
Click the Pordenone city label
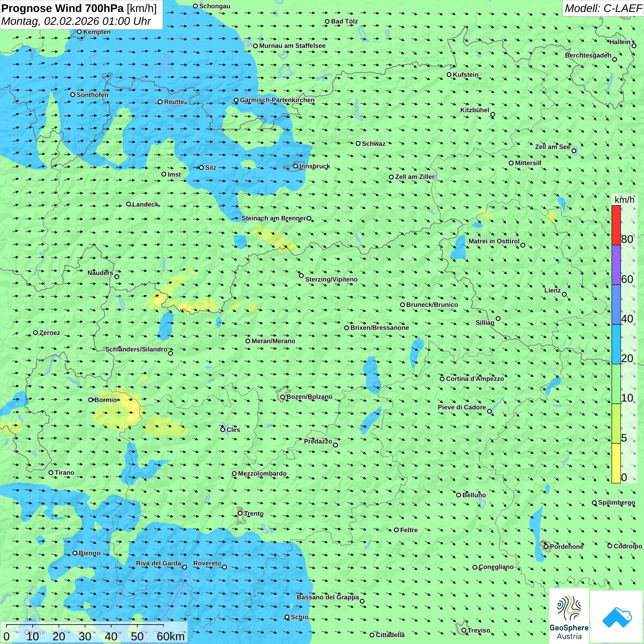pyautogui.click(x=567, y=546)
